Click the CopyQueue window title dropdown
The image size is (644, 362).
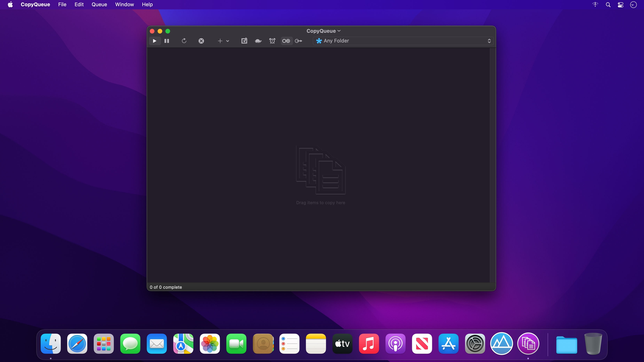pos(324,31)
